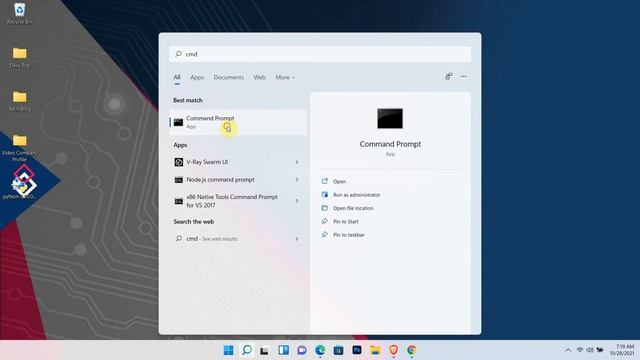Click the Node.js command prompt icon
Image resolution: width=640 pixels, height=360 pixels.
(179, 180)
